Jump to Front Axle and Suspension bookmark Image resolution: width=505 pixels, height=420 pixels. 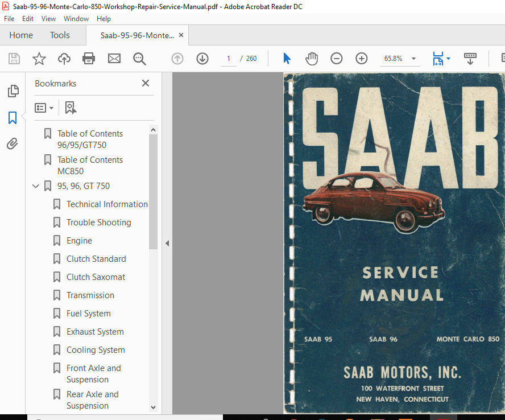[94, 374]
